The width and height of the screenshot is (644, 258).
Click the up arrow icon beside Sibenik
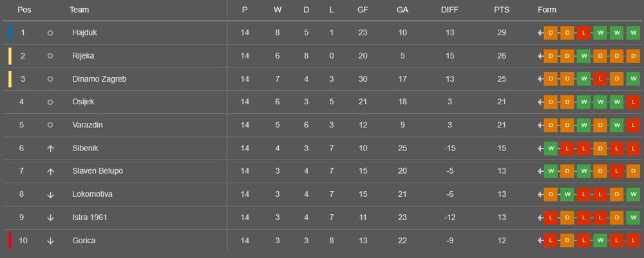click(x=50, y=149)
